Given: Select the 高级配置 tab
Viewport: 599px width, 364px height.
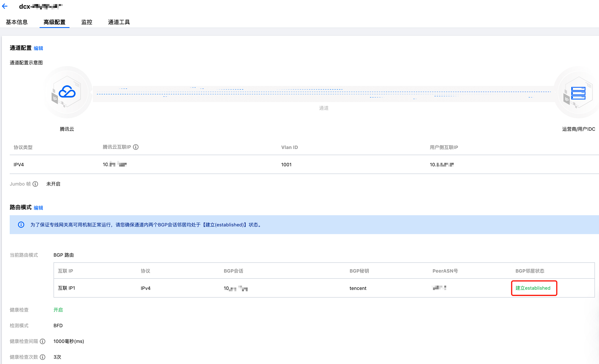Looking at the screenshot, I should click(55, 22).
